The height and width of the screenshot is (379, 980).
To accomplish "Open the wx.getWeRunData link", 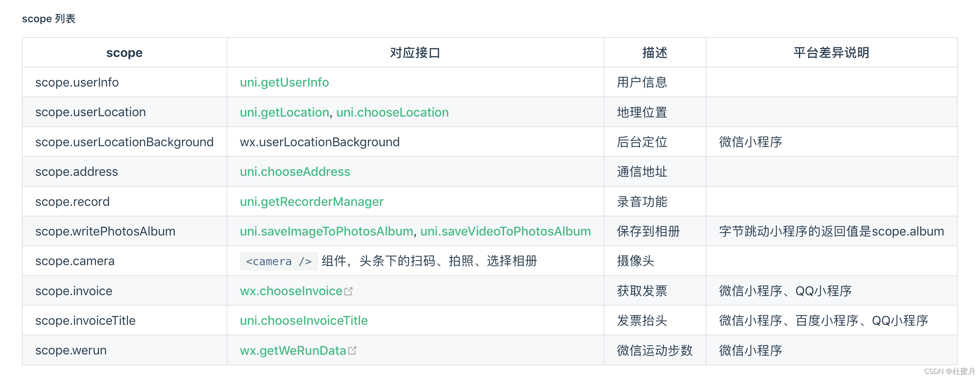I will pyautogui.click(x=293, y=351).
